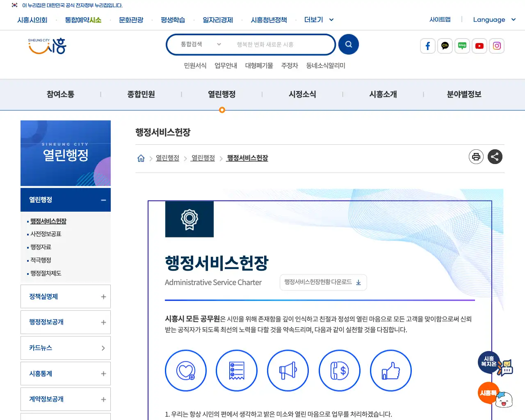Open the YouTube icon
This screenshot has width=525, height=420.
coord(479,46)
